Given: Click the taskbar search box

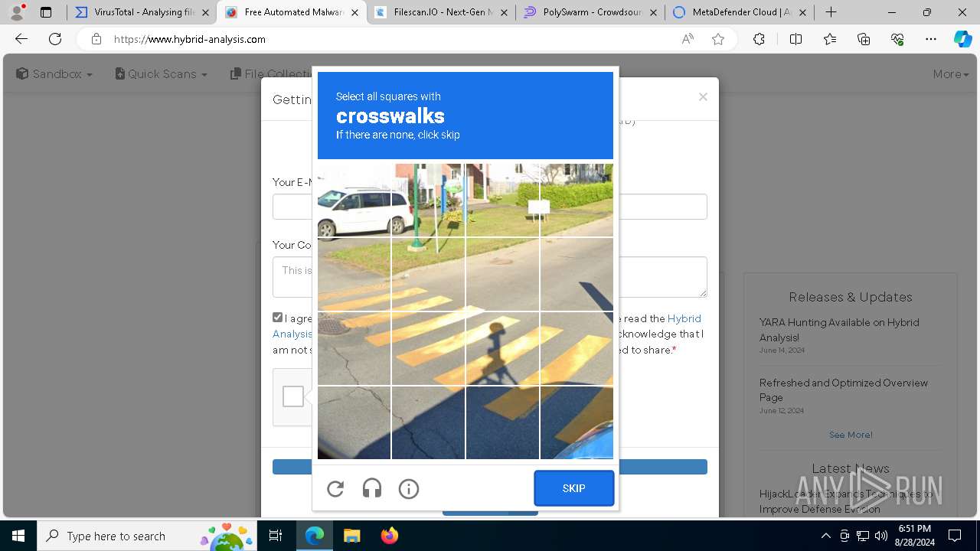Looking at the screenshot, I should point(149,536).
